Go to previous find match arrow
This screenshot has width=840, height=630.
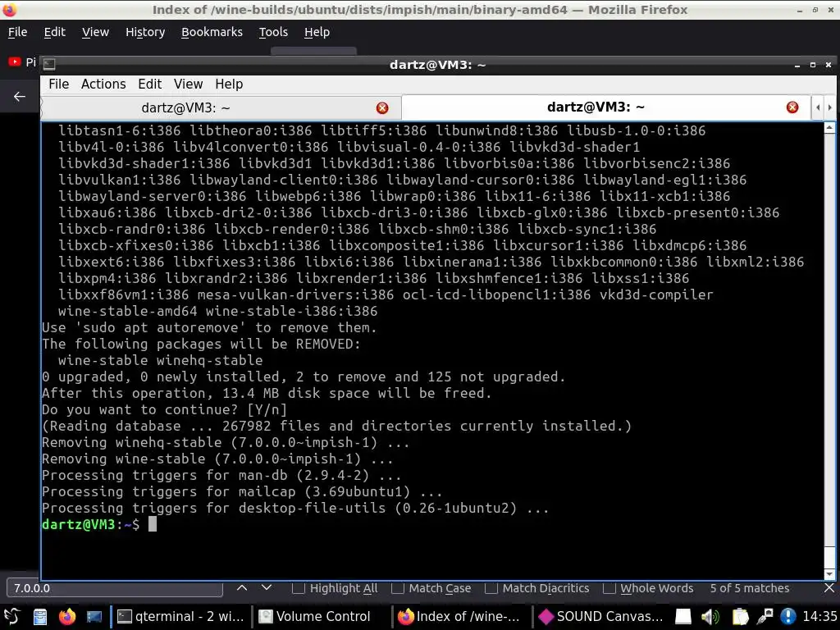242,587
